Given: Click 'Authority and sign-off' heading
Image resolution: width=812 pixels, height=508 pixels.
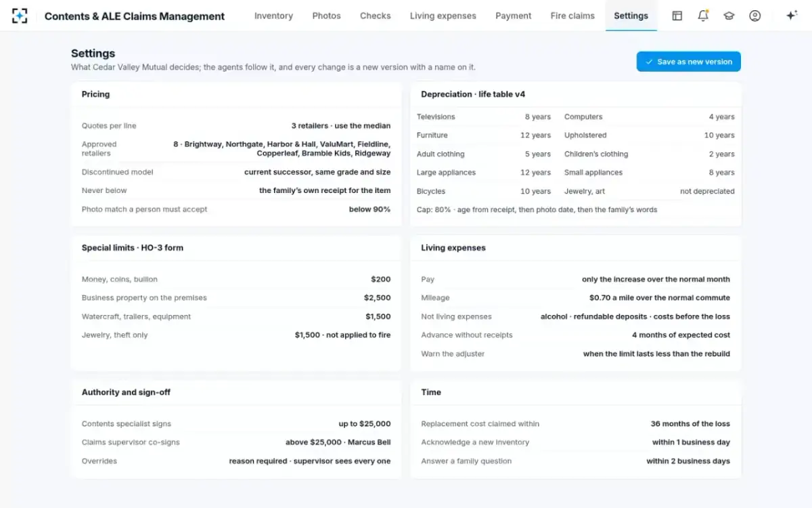Looking at the screenshot, I should (127, 392).
